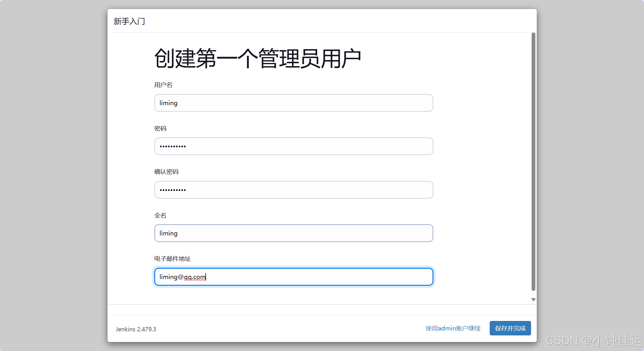
Task: Click the 新手入门 header title
Action: [129, 21]
